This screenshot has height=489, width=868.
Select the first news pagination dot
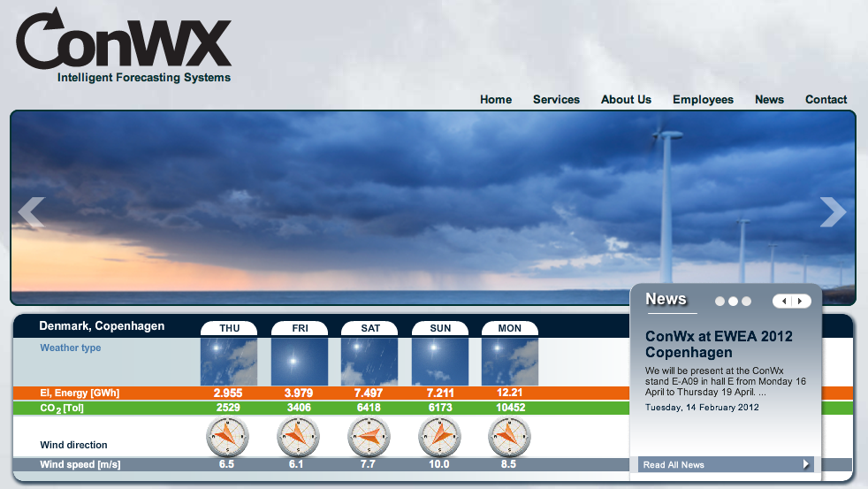pyautogui.click(x=720, y=302)
